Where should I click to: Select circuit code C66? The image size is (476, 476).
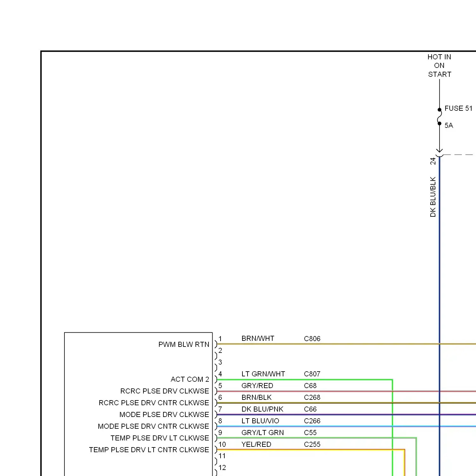310,409
